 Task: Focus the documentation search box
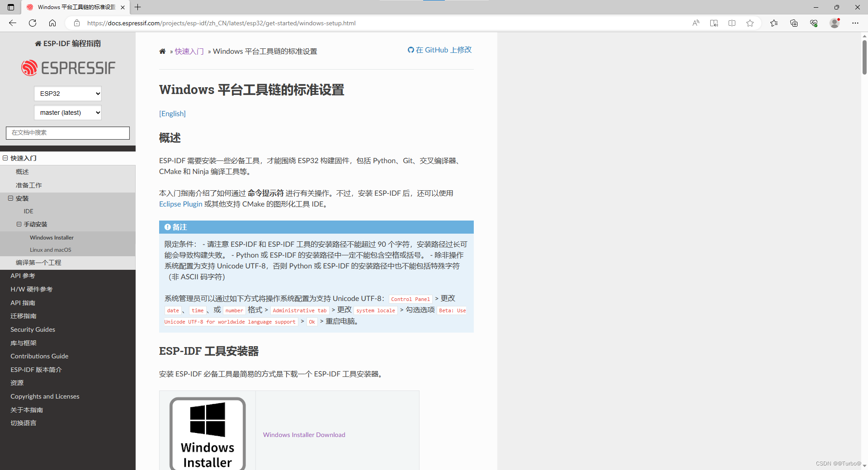(68, 133)
